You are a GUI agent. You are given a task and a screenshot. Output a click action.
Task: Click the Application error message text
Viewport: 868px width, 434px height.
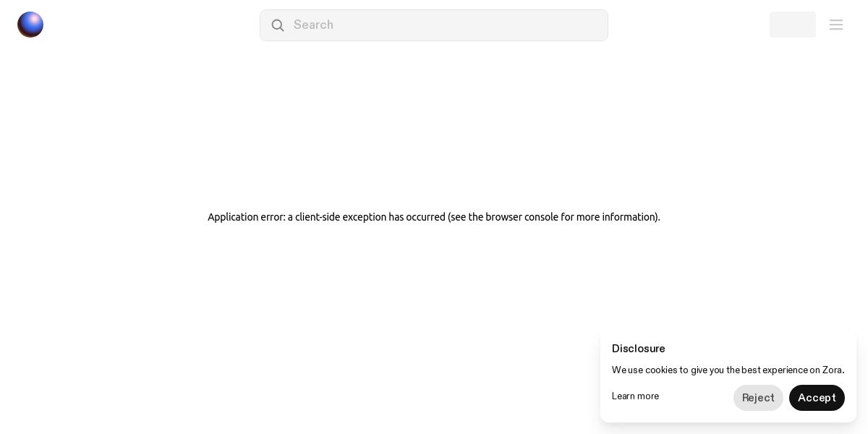434,217
